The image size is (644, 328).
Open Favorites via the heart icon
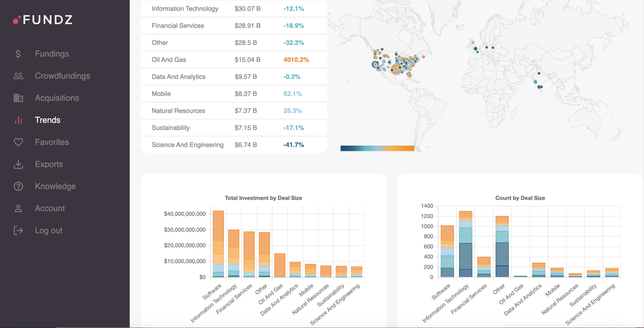pyautogui.click(x=19, y=142)
